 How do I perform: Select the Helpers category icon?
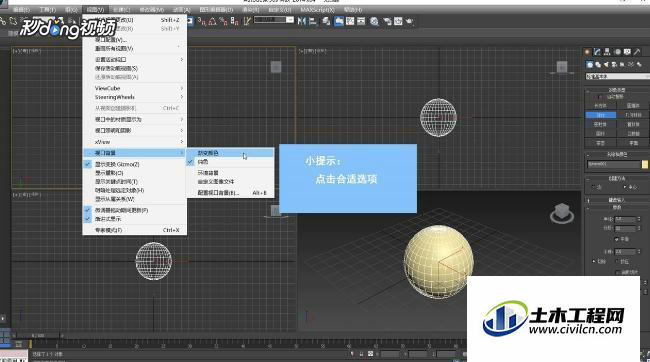[x=623, y=65]
